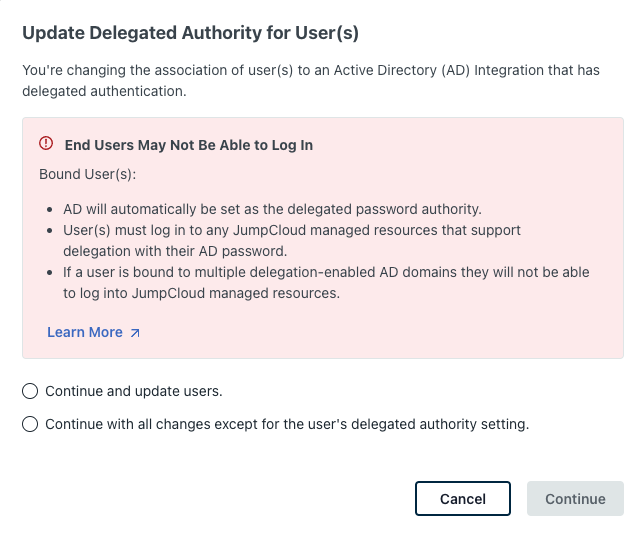Select the Continue and update users radio button

tap(30, 391)
